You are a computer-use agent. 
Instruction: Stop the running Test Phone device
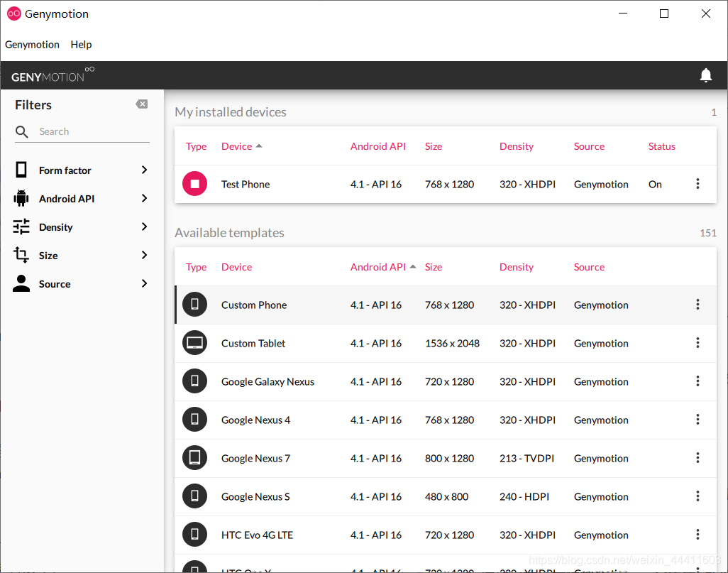click(194, 184)
